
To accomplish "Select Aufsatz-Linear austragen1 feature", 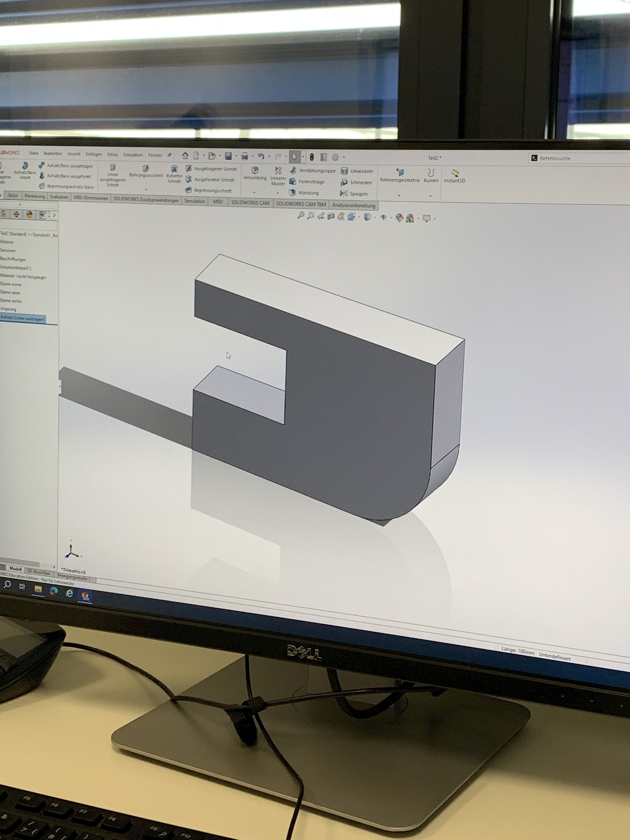I will [23, 318].
